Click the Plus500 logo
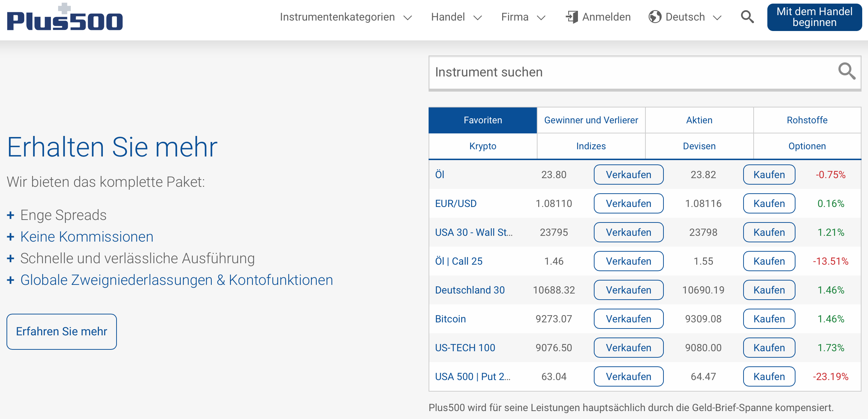 [x=65, y=17]
